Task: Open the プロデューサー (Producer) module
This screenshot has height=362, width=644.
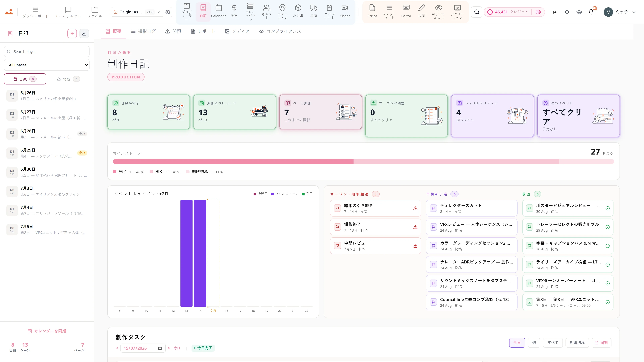Action: 187,12
